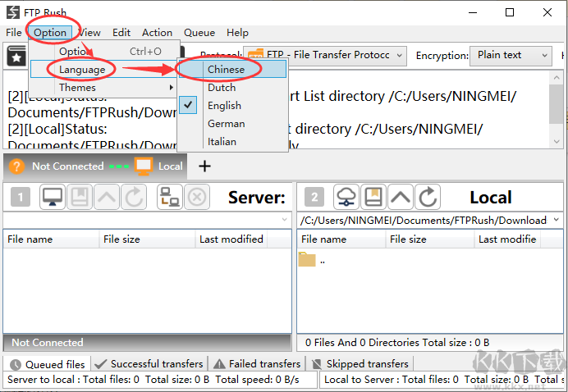Sort local list by File name
Image resolution: width=568 pixels, height=392 pixels.
point(341,239)
